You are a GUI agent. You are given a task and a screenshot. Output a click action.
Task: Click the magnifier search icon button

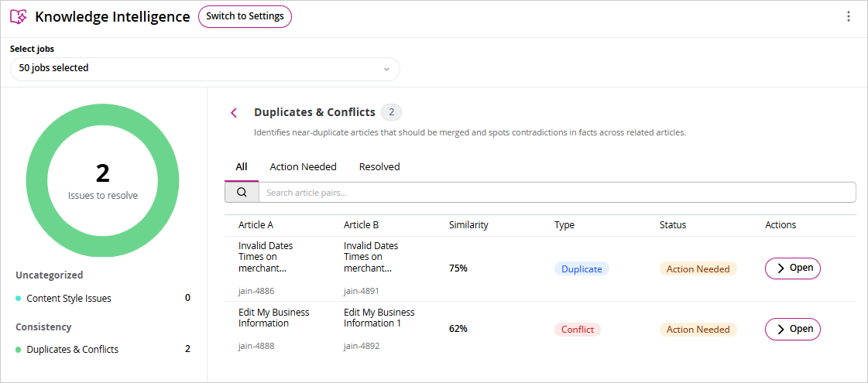point(242,193)
